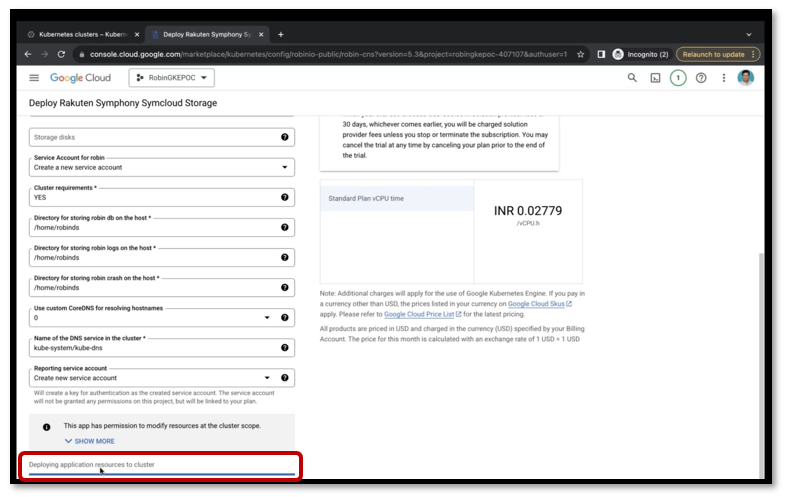Click the INR 0.02779 price value
Screen dimensions: 790x497
tap(528, 211)
